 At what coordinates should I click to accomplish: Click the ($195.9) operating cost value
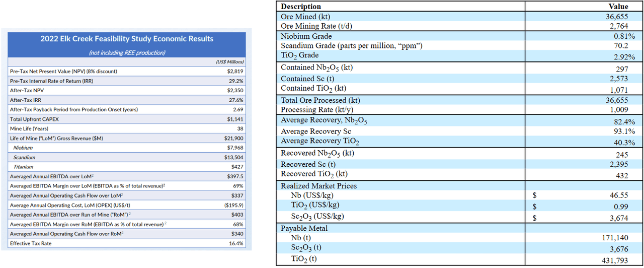234,205
